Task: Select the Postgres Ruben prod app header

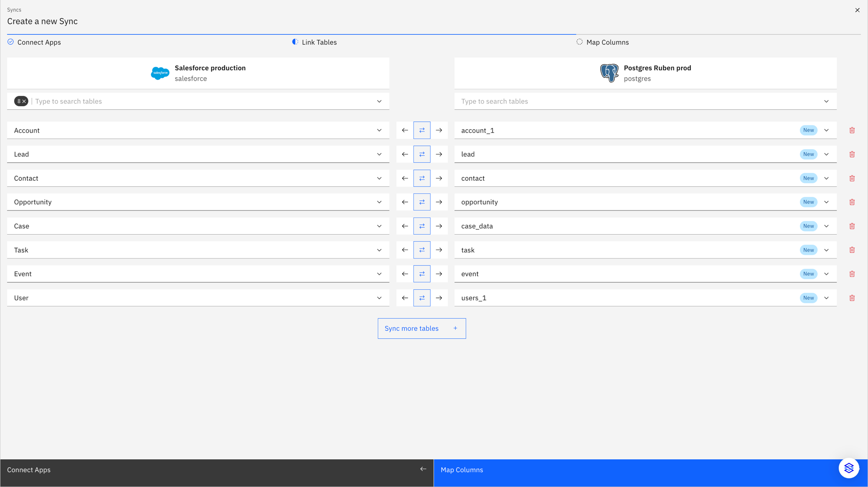Action: pyautogui.click(x=645, y=73)
